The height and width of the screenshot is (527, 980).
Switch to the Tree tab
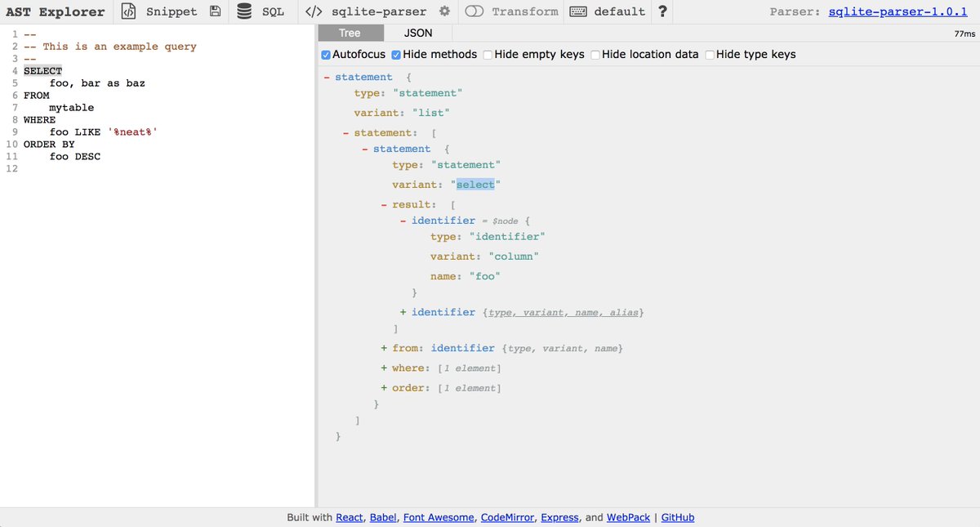pos(350,33)
